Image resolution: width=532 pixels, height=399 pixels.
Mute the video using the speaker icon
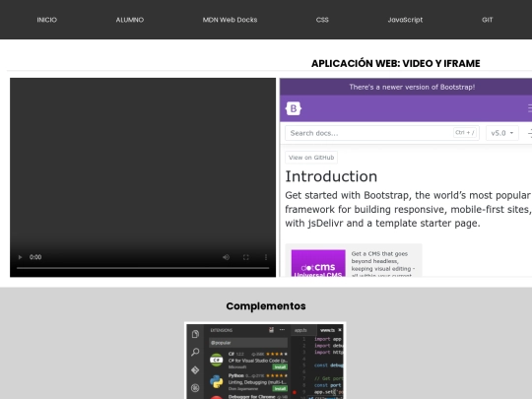(226, 257)
